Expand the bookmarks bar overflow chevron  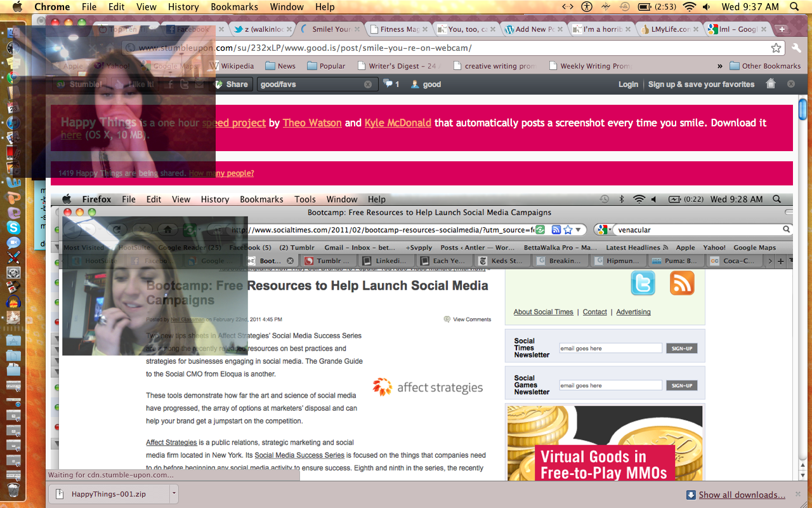pyautogui.click(x=720, y=66)
